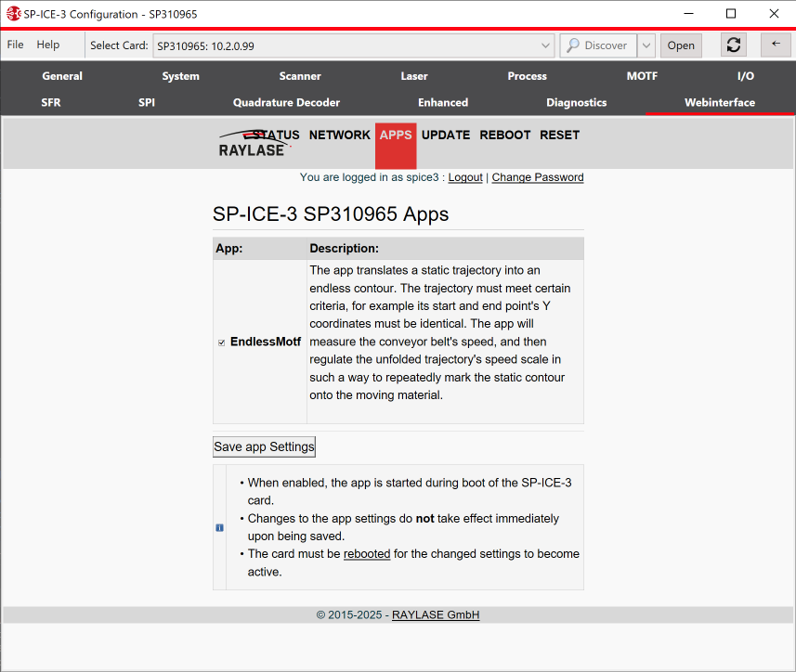Click the Open button
The width and height of the screenshot is (796, 672).
pos(681,45)
